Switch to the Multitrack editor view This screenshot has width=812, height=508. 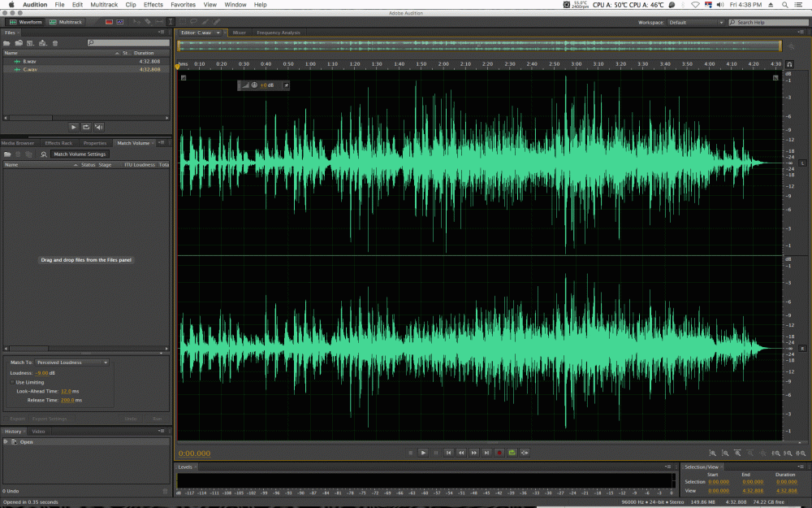pyautogui.click(x=66, y=22)
